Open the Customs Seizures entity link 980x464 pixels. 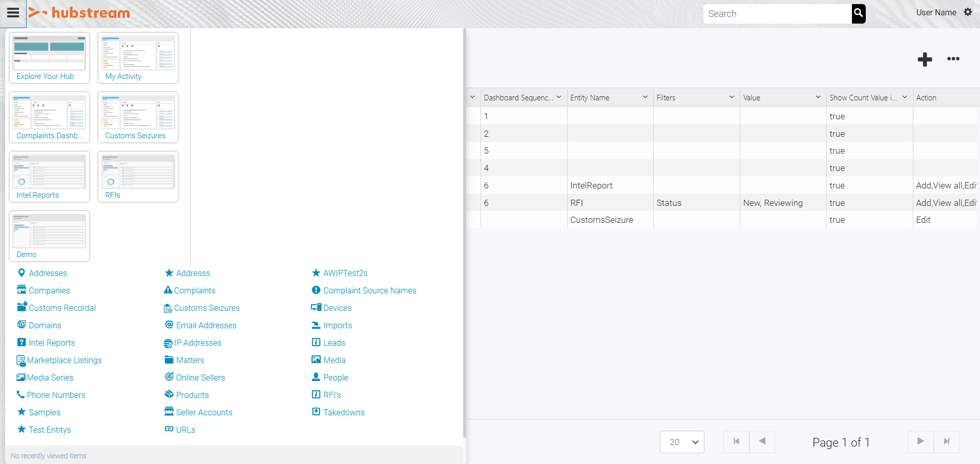(x=206, y=308)
